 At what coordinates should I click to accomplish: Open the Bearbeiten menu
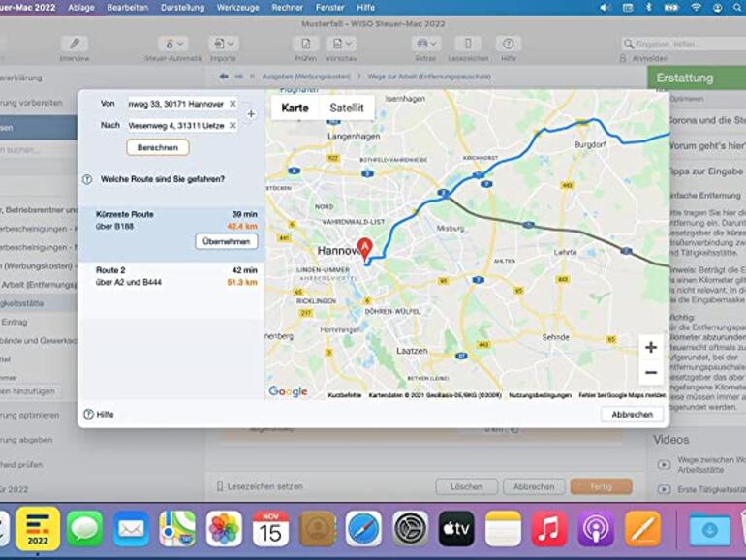click(128, 8)
